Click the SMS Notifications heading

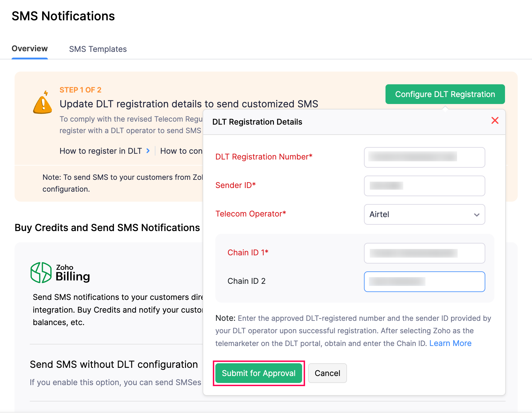pos(63,16)
